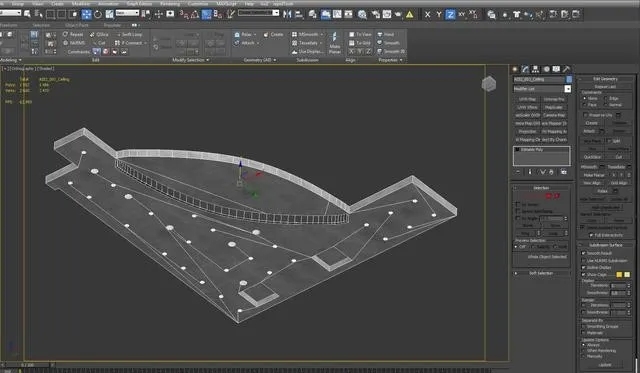This screenshot has height=373, width=640.
Task: Open the Customize menu
Action: point(198,4)
